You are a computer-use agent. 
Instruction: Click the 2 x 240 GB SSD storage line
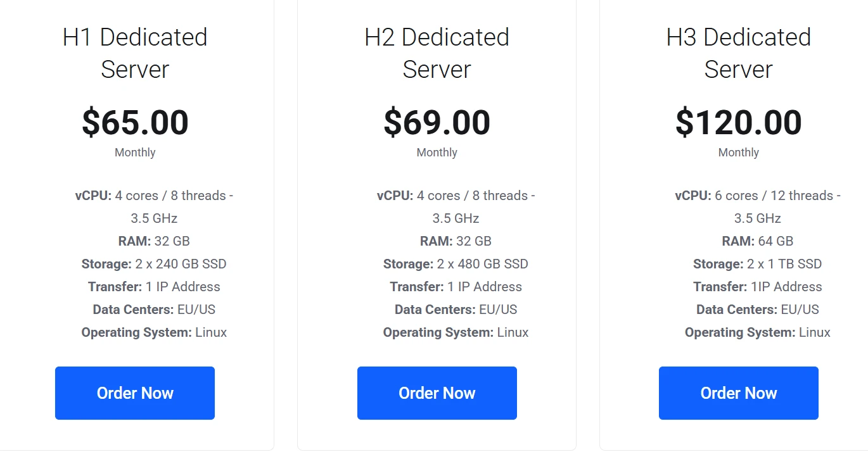pos(154,264)
